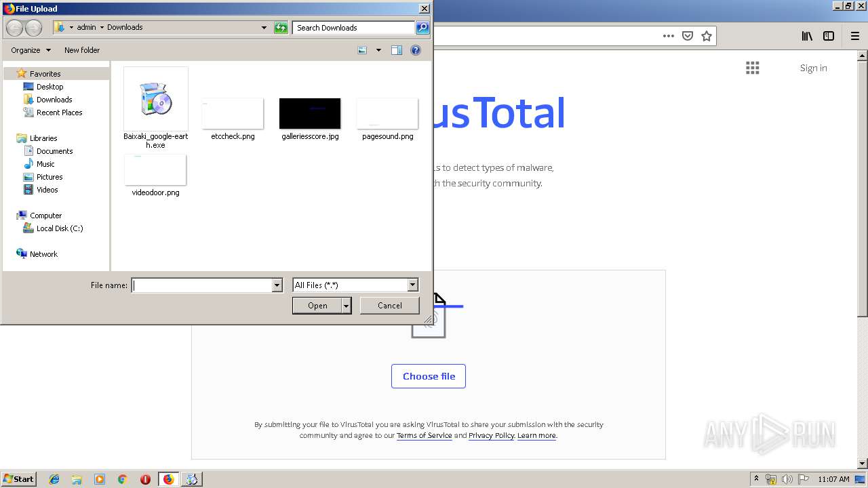Go back in File Upload dialog
This screenshot has width=868, height=488.
[x=14, y=28]
